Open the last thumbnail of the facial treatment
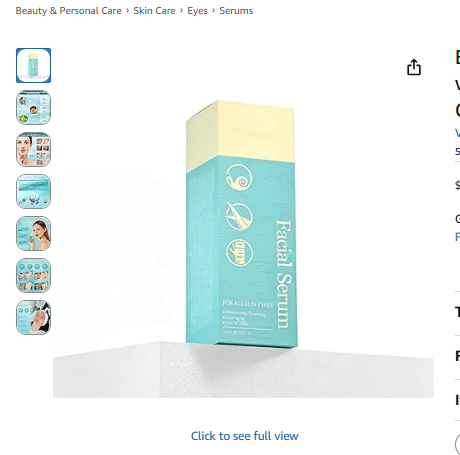 tap(33, 317)
